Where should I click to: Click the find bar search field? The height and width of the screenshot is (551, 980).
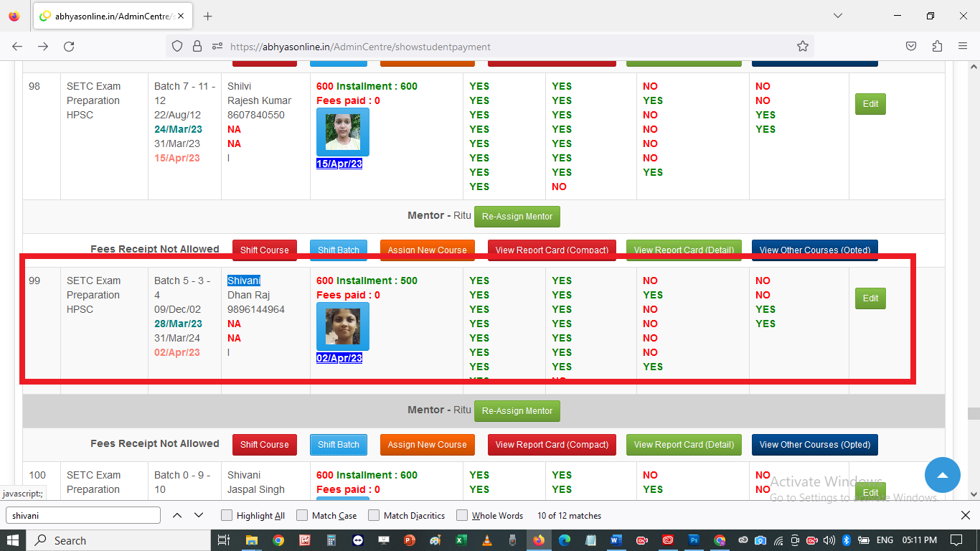coord(83,515)
